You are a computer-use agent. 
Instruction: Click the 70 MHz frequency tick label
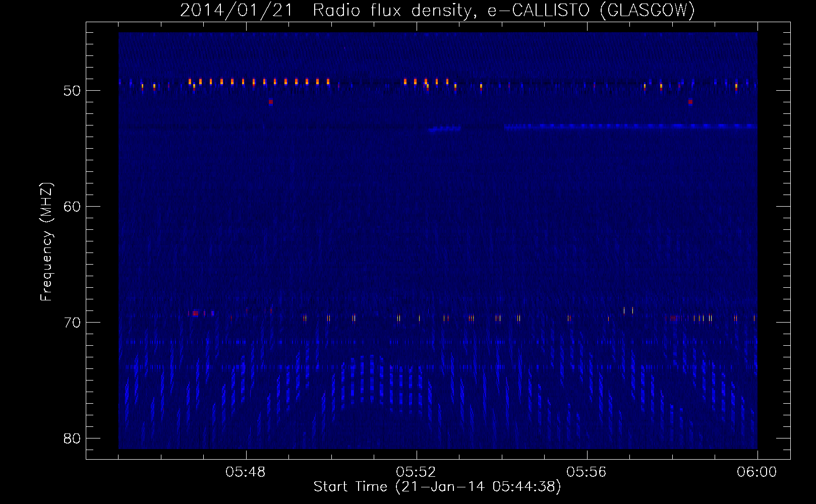pyautogui.click(x=72, y=323)
